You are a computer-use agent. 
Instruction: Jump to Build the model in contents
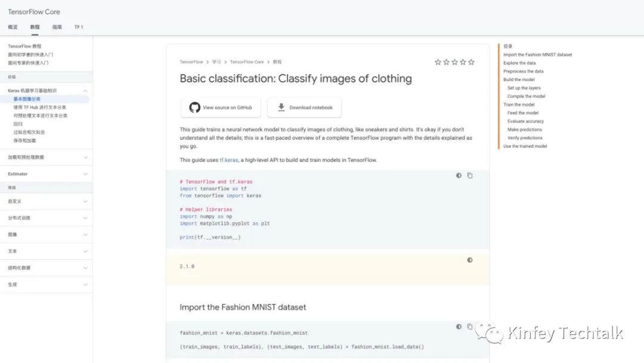coord(519,79)
